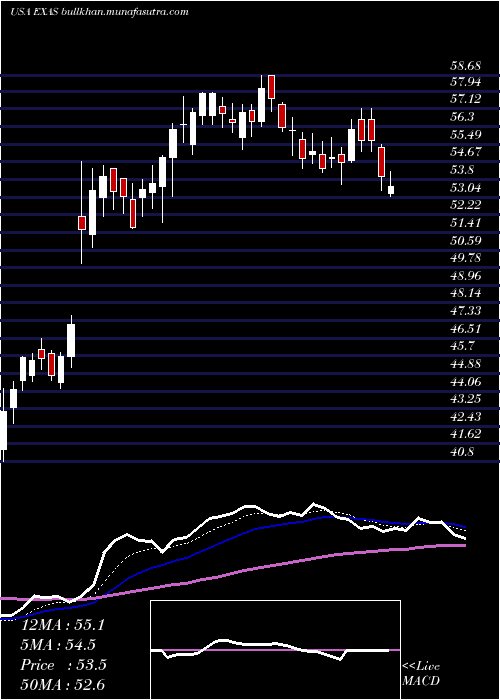Click the last white candlestick near 53.04
The width and height of the screenshot is (500, 700).
(391, 190)
